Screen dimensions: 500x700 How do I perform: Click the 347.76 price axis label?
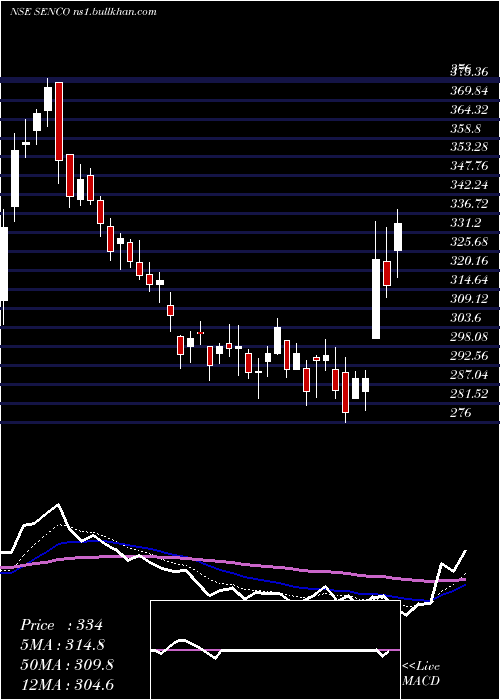470,166
